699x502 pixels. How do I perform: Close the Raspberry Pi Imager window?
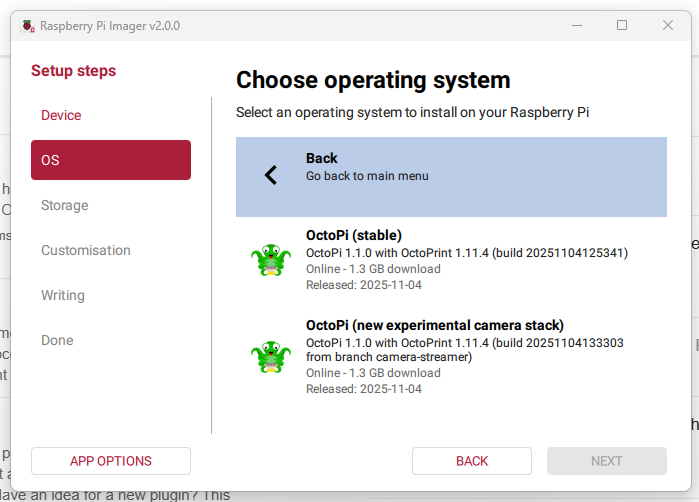coord(667,25)
